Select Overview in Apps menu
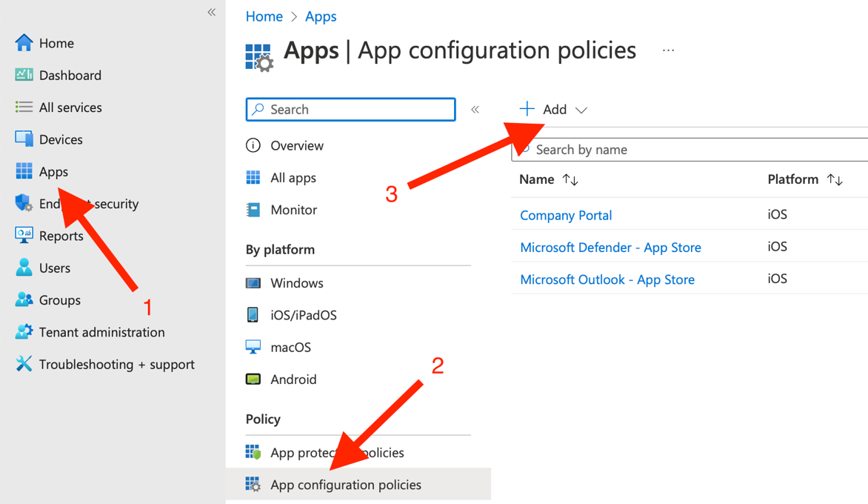 coord(297,146)
